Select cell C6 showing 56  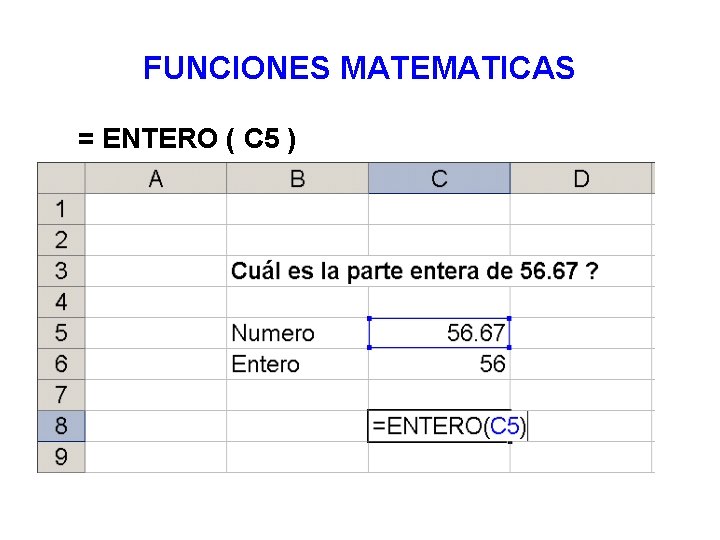click(439, 364)
